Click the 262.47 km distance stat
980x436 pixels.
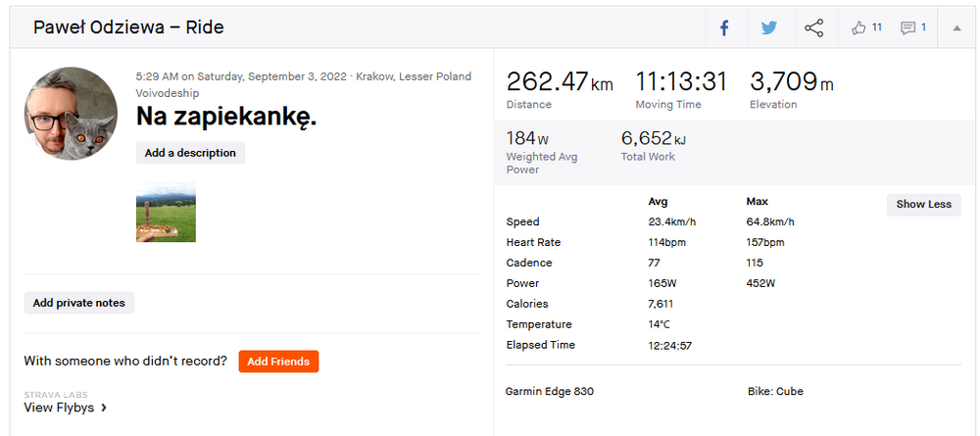(559, 84)
